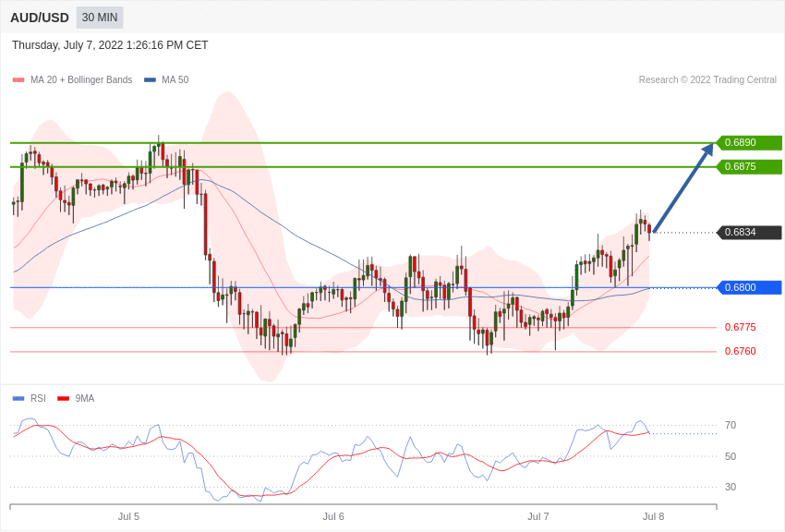Click the RSI 30 axis label
785x532 pixels.
pyautogui.click(x=731, y=487)
